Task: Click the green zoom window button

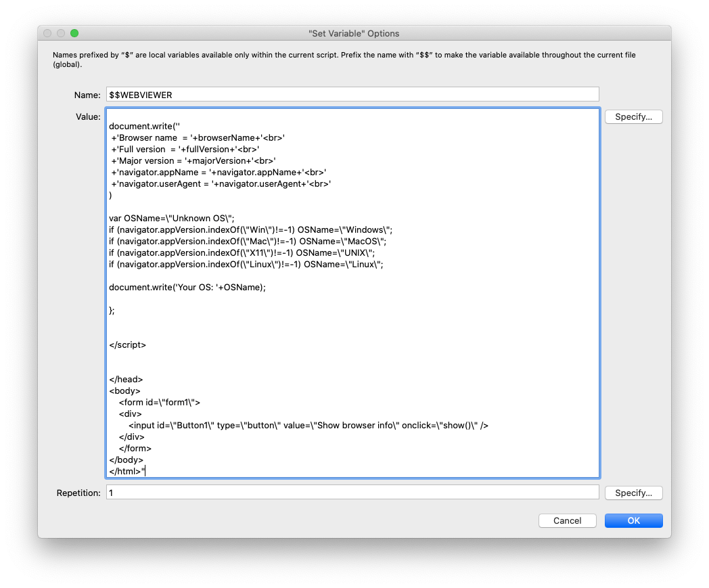Action: pyautogui.click(x=74, y=33)
